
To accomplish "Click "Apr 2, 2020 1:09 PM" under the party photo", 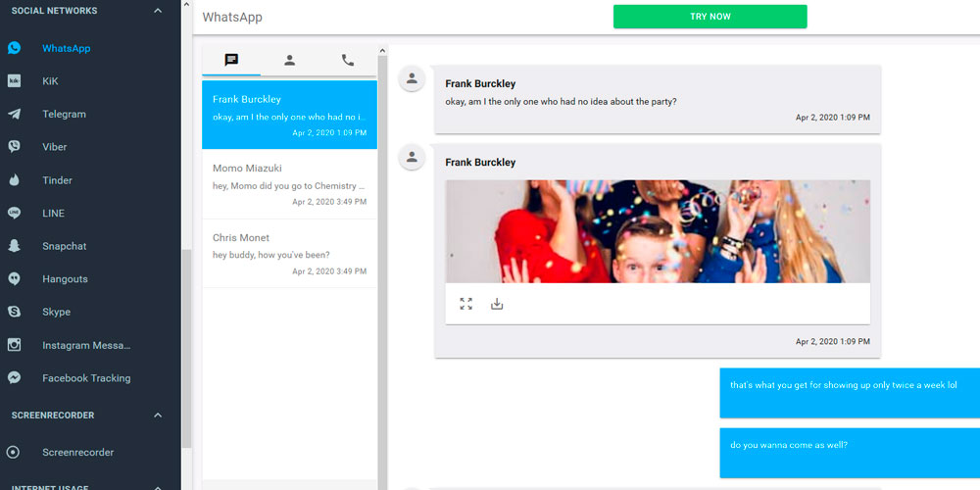I will pyautogui.click(x=832, y=342).
